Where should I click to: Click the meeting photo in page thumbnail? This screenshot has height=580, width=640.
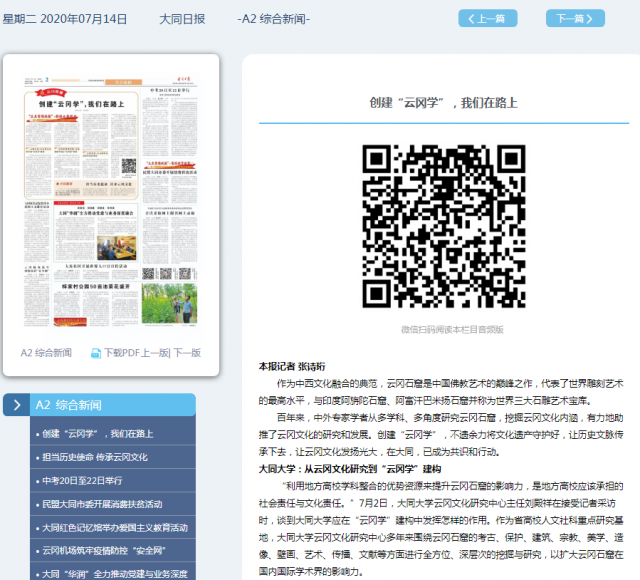pyautogui.click(x=116, y=247)
